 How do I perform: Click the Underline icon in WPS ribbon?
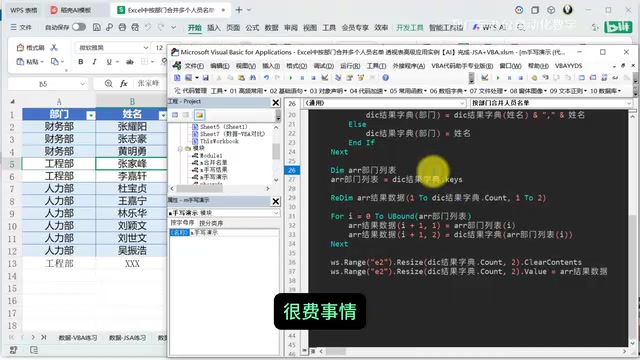[109, 62]
